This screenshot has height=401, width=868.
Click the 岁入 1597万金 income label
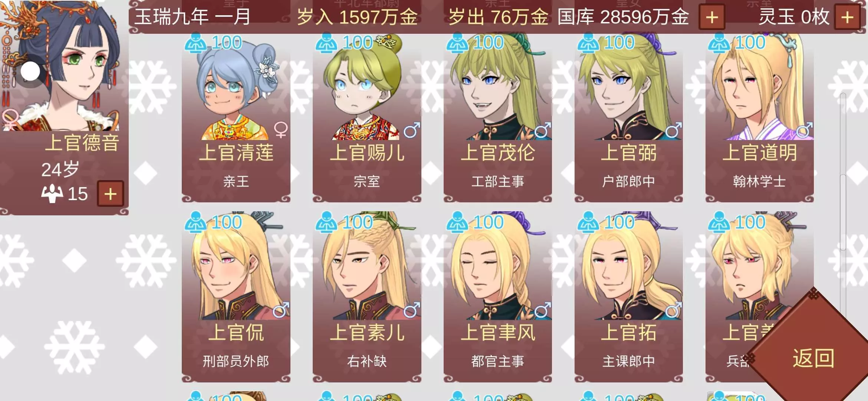pyautogui.click(x=357, y=17)
